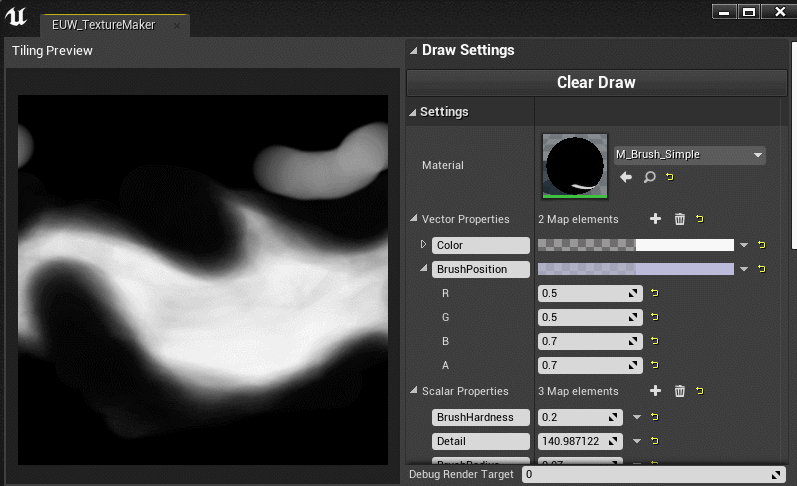Expand the Color entry
This screenshot has height=486, width=797.
[423, 245]
